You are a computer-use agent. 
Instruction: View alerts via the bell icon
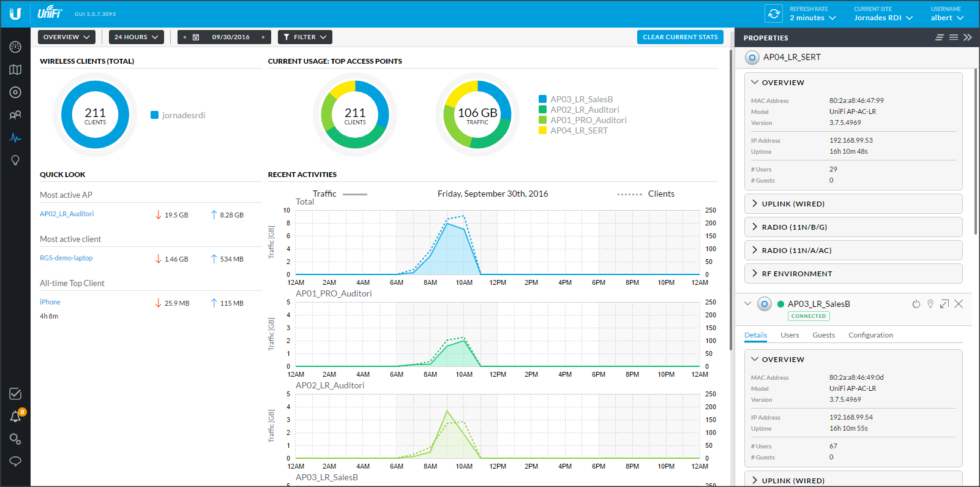[15, 417]
